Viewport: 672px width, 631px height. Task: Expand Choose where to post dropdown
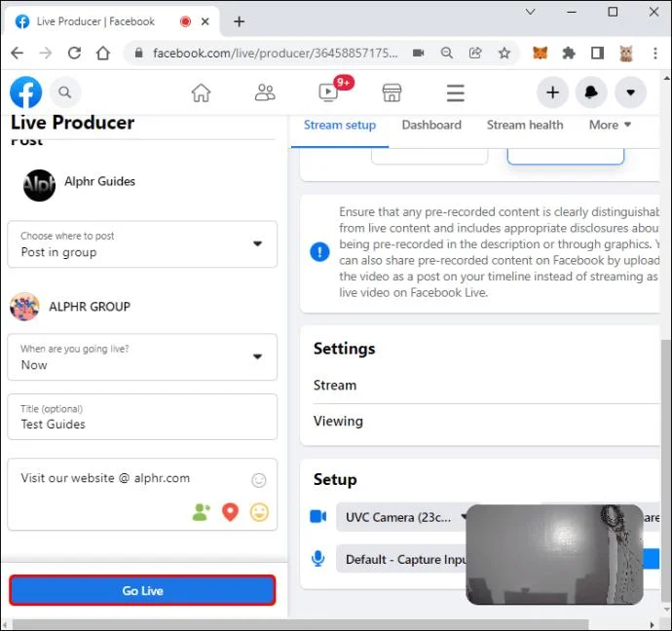pyautogui.click(x=142, y=244)
